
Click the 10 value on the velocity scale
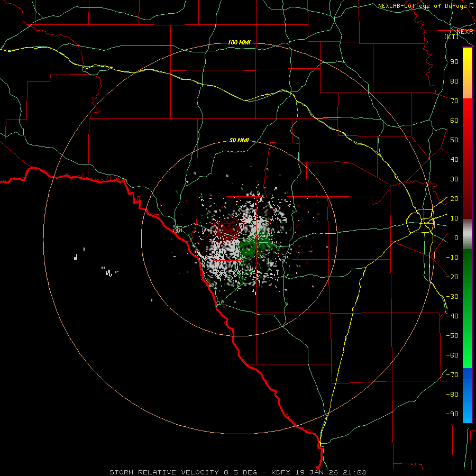tap(454, 218)
